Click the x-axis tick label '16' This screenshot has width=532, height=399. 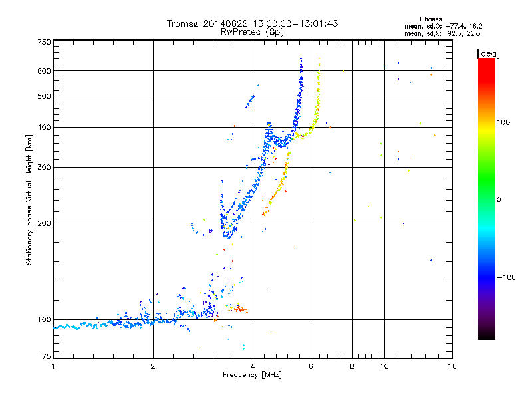(x=452, y=366)
